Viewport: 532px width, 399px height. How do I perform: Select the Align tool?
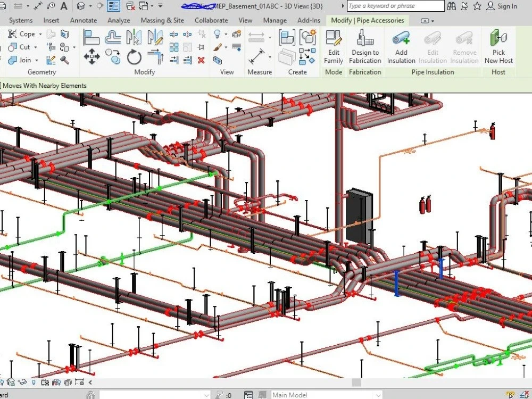[92, 37]
